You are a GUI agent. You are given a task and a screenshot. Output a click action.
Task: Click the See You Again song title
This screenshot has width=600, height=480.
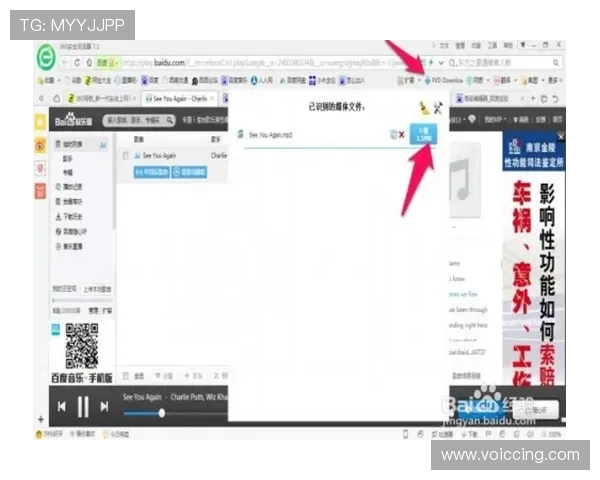tap(159, 156)
